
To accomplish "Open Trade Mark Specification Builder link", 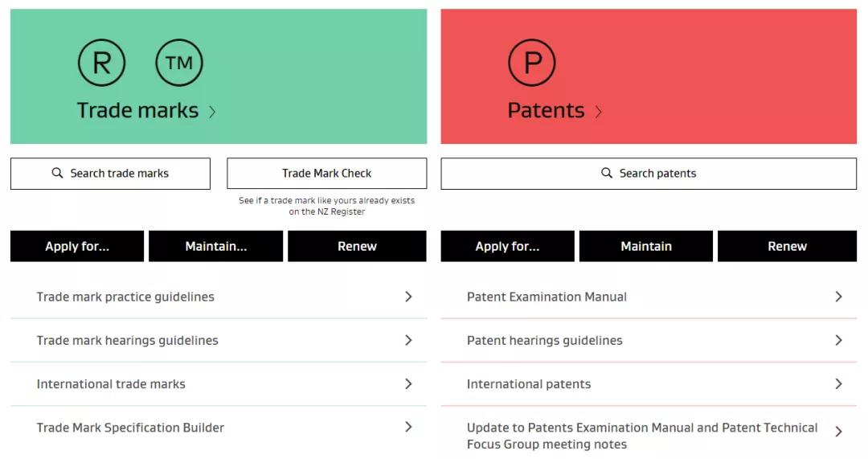I will [x=219, y=428].
